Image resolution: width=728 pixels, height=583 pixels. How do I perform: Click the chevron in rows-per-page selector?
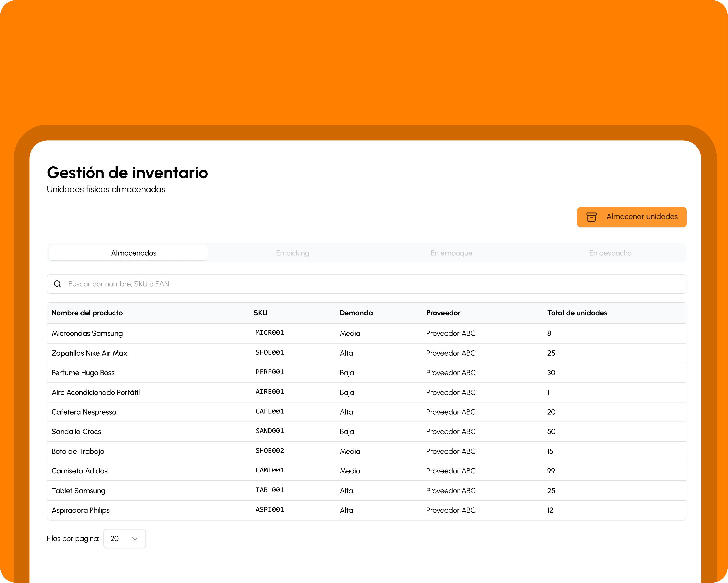pos(135,539)
